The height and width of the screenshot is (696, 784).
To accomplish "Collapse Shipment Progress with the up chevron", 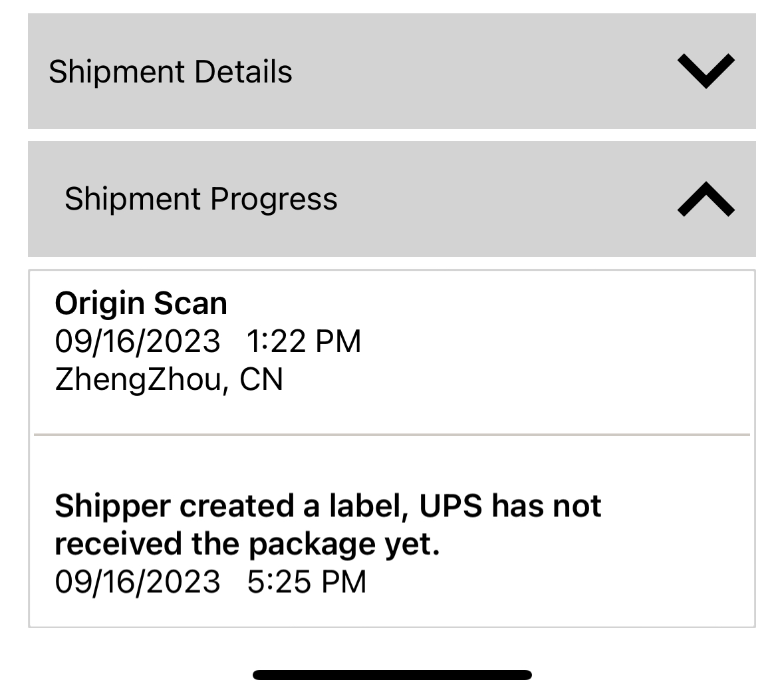I will point(706,199).
